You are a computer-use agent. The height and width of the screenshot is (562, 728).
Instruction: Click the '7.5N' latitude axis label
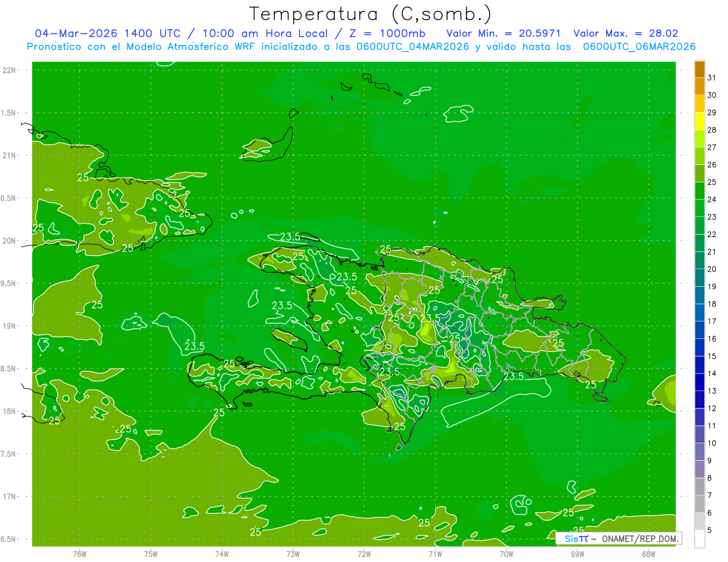click(8, 453)
